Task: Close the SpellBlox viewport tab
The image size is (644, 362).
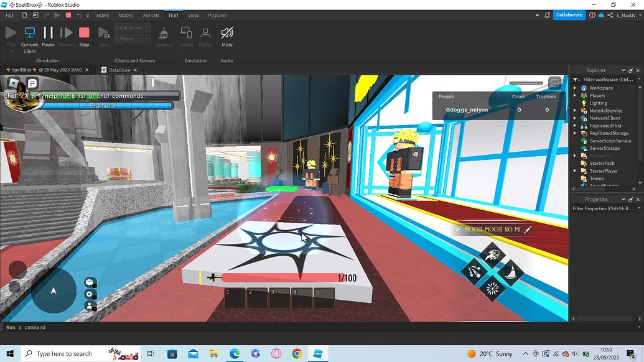Action: pyautogui.click(x=86, y=70)
